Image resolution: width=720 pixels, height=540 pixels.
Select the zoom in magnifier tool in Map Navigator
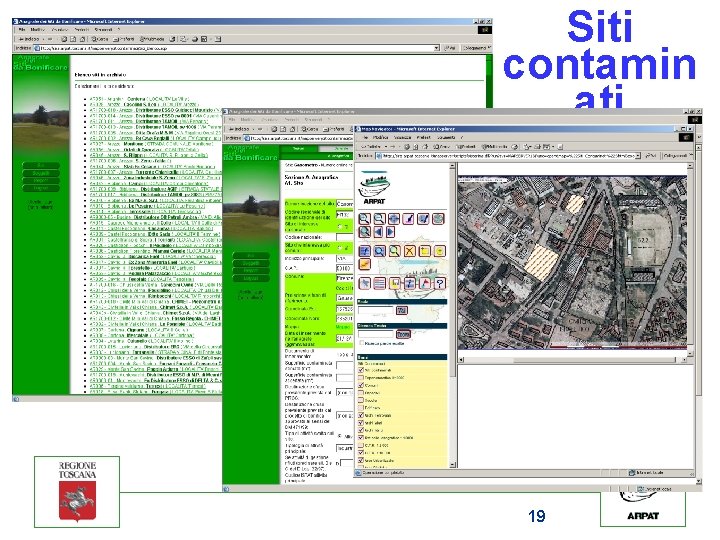365,219
